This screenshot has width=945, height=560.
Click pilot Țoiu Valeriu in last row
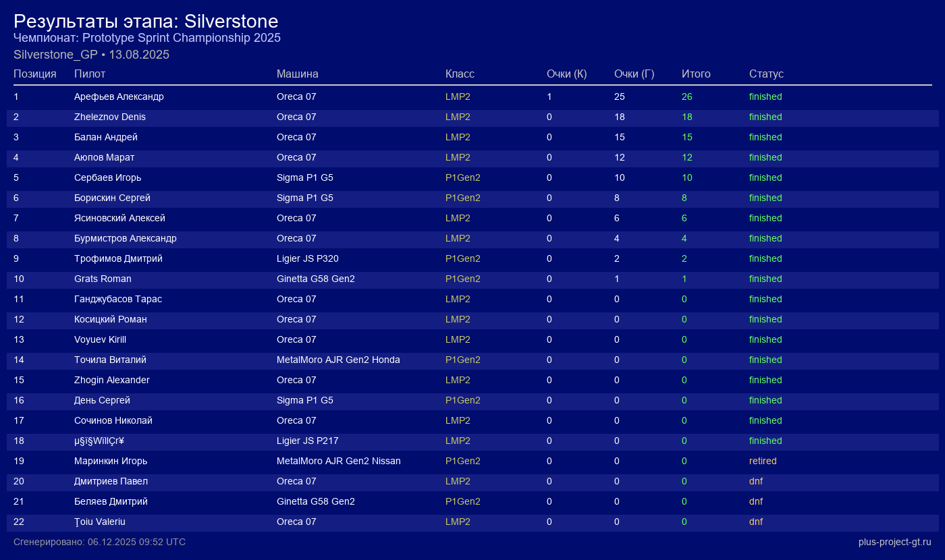[100, 522]
